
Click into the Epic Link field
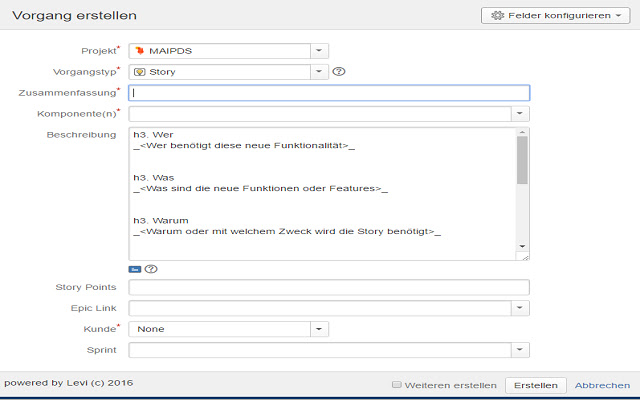[320, 308]
